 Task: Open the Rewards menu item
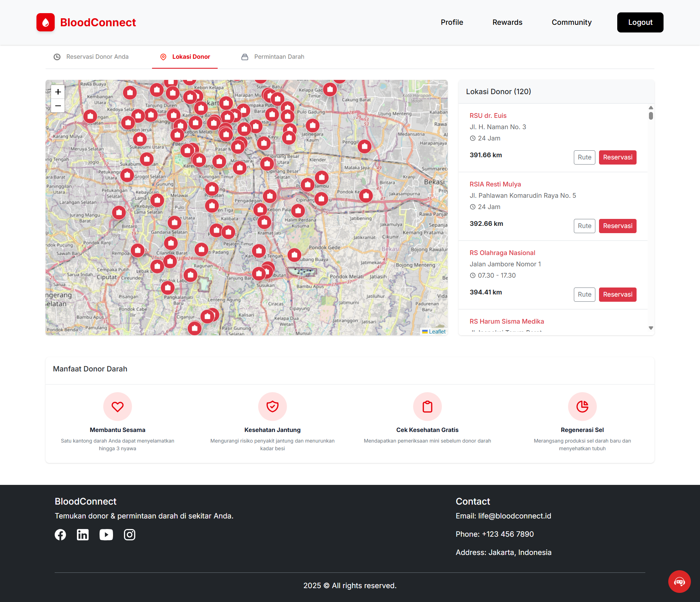click(507, 22)
